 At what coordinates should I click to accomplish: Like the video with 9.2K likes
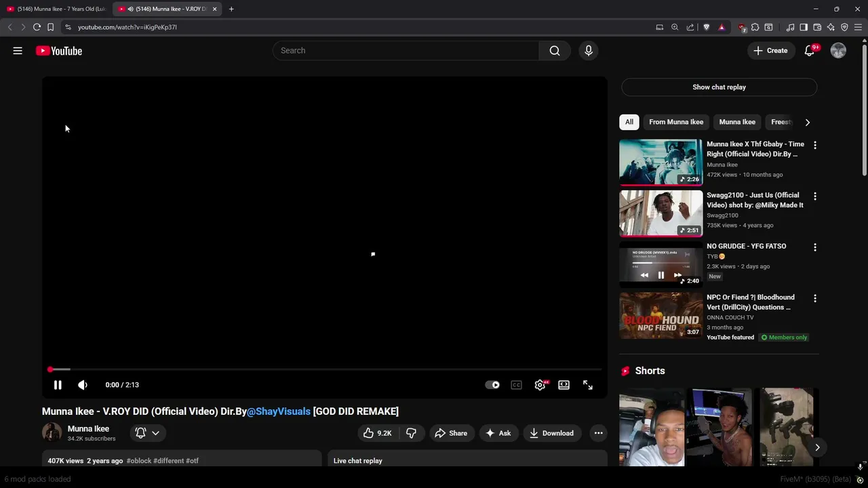pos(377,433)
